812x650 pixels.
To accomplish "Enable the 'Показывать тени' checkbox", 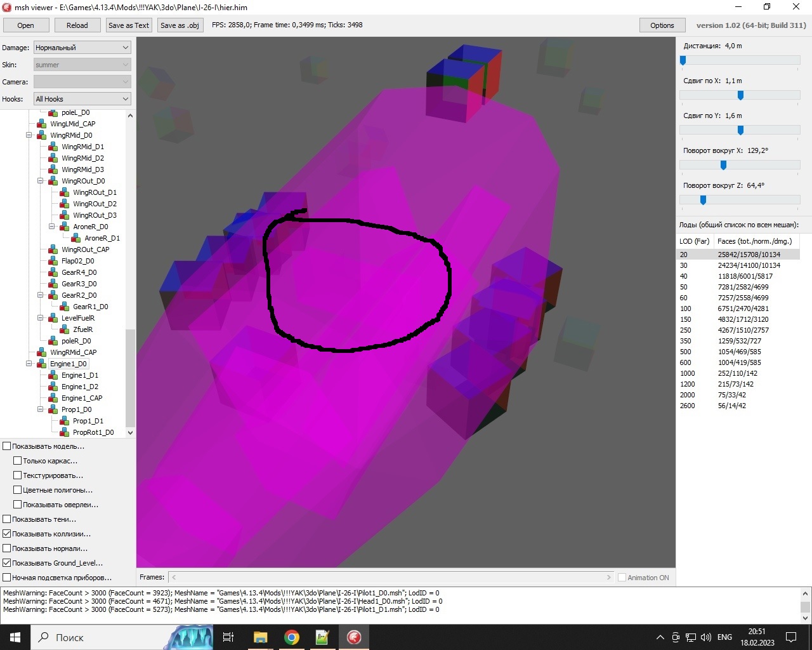I will click(7, 519).
